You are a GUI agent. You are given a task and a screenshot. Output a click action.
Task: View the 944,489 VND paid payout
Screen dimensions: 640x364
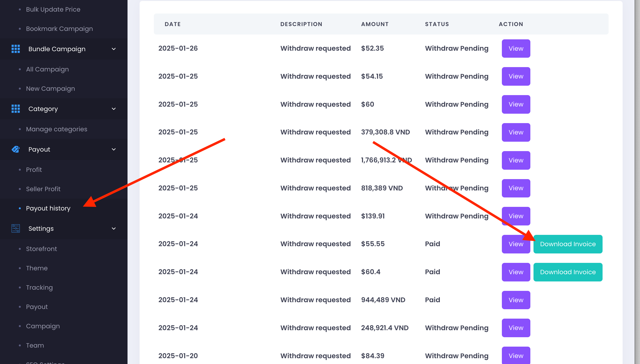[516, 300]
